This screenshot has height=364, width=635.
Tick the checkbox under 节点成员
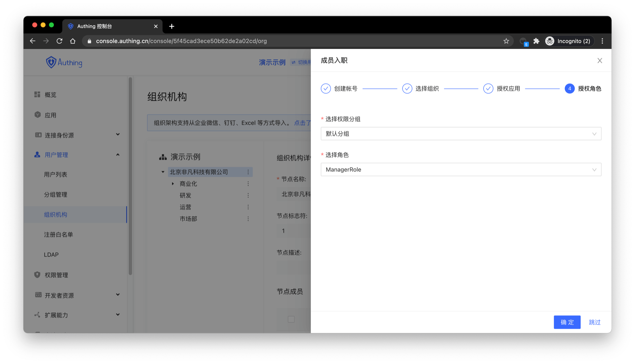tap(291, 319)
